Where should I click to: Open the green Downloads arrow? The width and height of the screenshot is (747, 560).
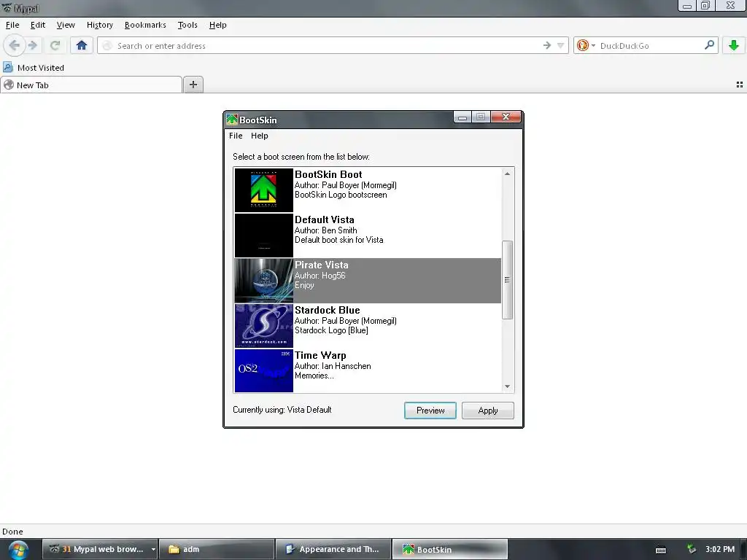[x=734, y=45]
